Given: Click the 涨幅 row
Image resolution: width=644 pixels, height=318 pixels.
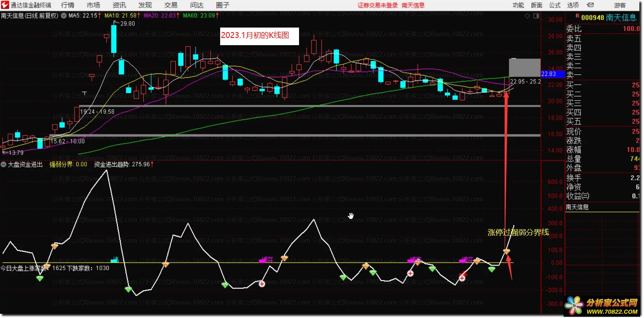Looking at the screenshot, I should [602, 150].
